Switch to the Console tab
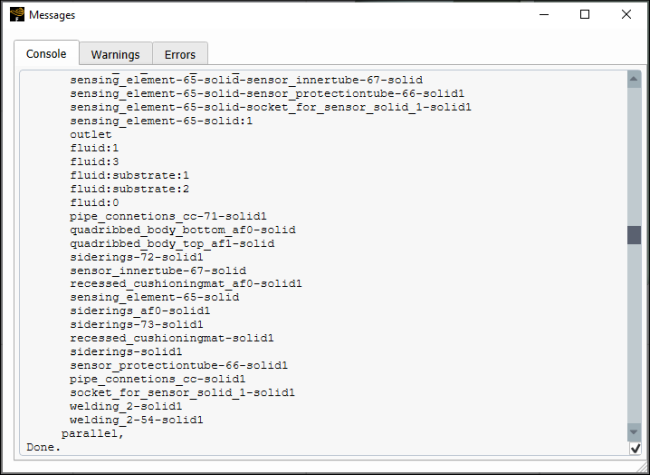This screenshot has height=475, width=650. 46,53
